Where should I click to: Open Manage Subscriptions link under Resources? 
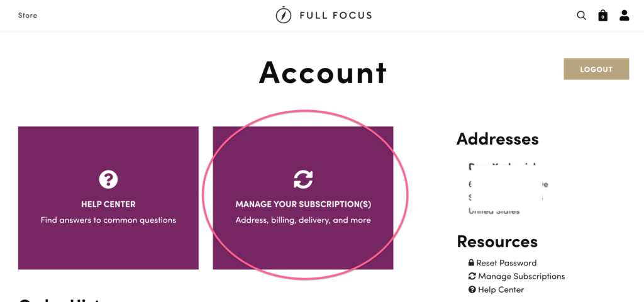521,277
